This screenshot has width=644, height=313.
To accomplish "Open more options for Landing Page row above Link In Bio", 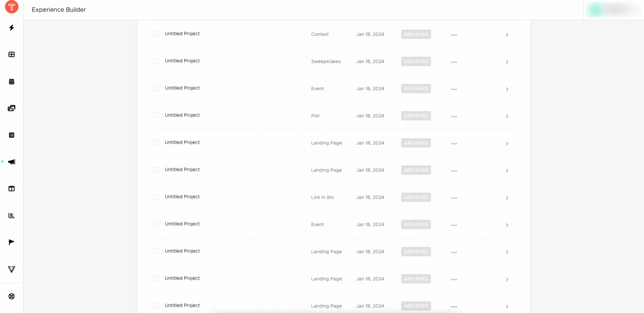I will (x=454, y=171).
